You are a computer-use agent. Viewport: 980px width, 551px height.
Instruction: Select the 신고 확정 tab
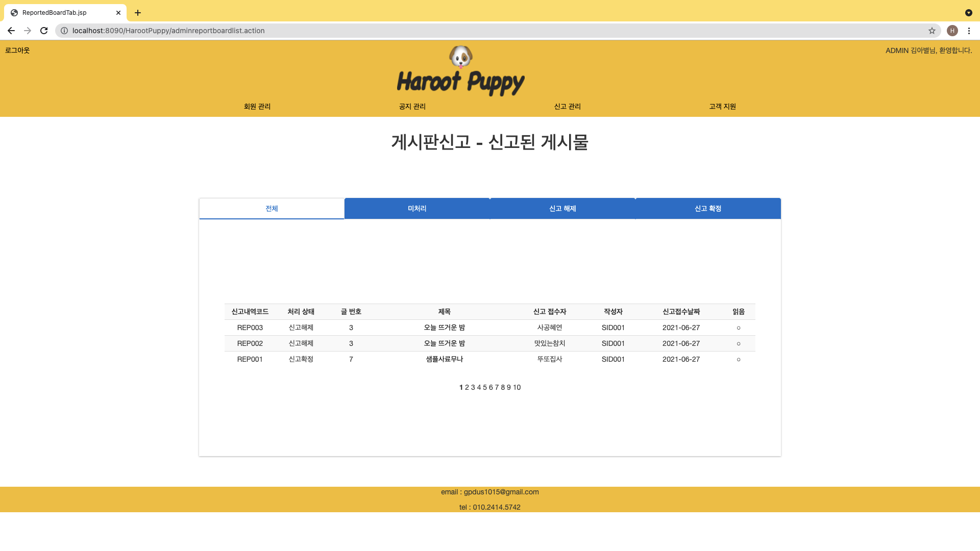tap(707, 209)
